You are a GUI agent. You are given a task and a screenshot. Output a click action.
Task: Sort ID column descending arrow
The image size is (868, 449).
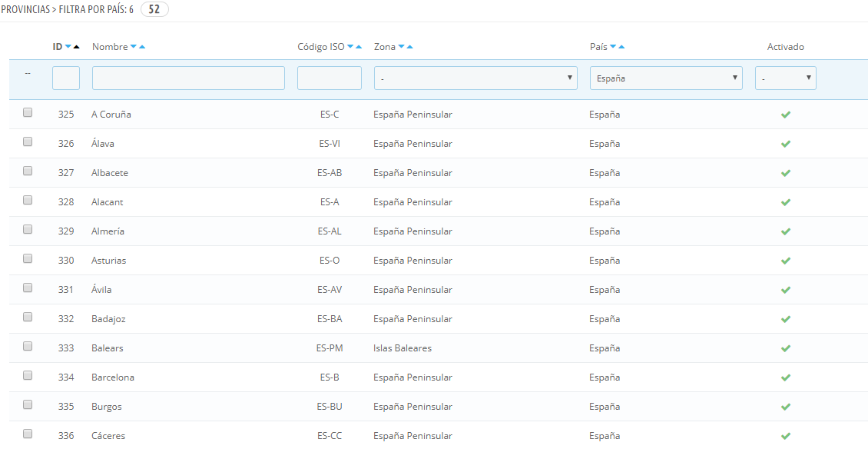pos(68,47)
